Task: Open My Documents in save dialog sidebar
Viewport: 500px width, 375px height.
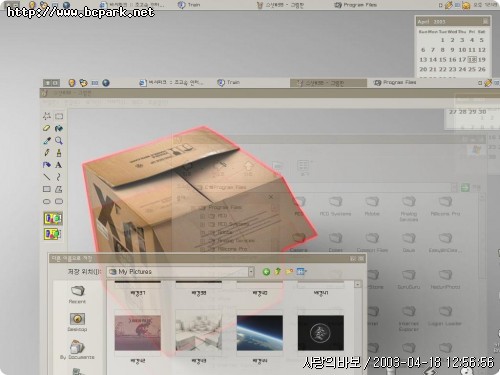Action: click(77, 349)
